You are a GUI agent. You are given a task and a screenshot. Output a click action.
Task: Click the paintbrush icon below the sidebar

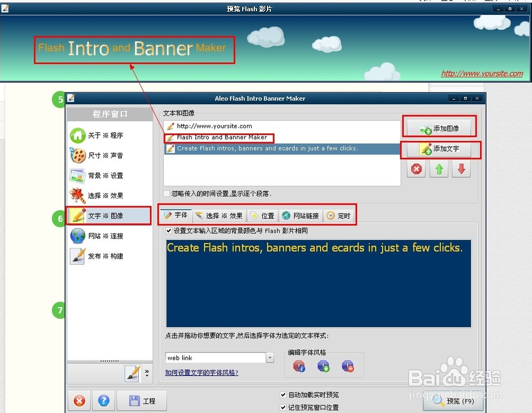point(132,373)
